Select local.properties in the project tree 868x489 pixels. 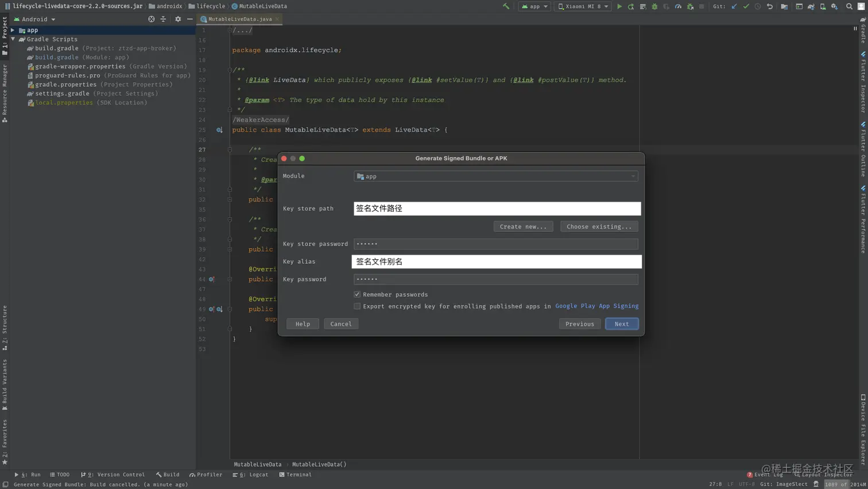point(87,103)
